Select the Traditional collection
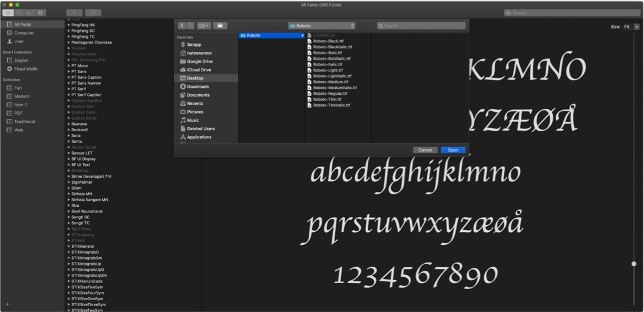The image size is (644, 312). [25, 121]
